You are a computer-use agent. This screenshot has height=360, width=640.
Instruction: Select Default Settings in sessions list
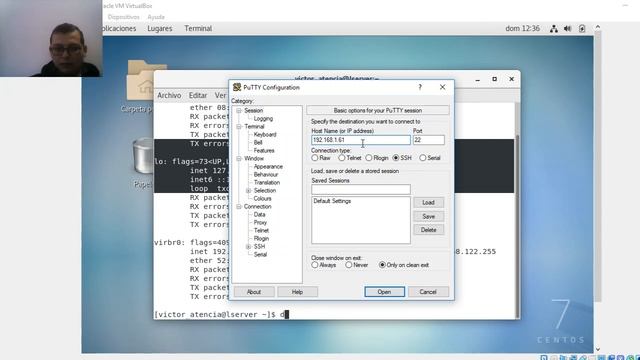point(332,201)
